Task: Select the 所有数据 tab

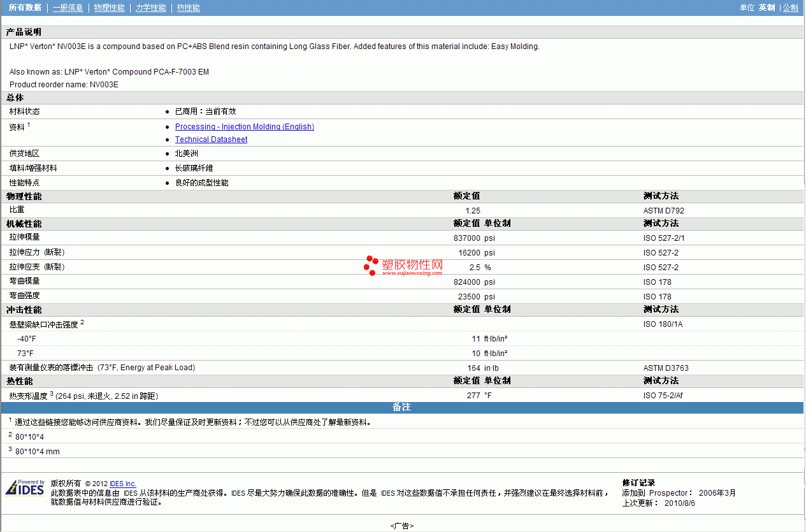Action: (25, 8)
